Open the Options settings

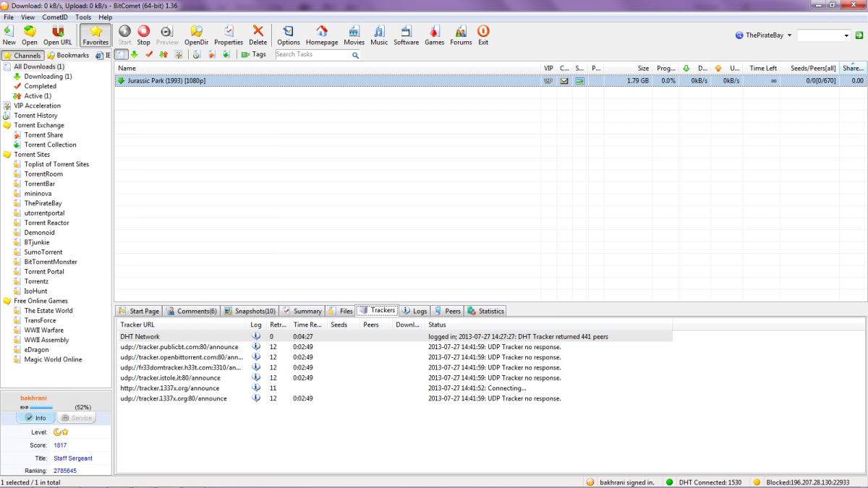coord(289,35)
